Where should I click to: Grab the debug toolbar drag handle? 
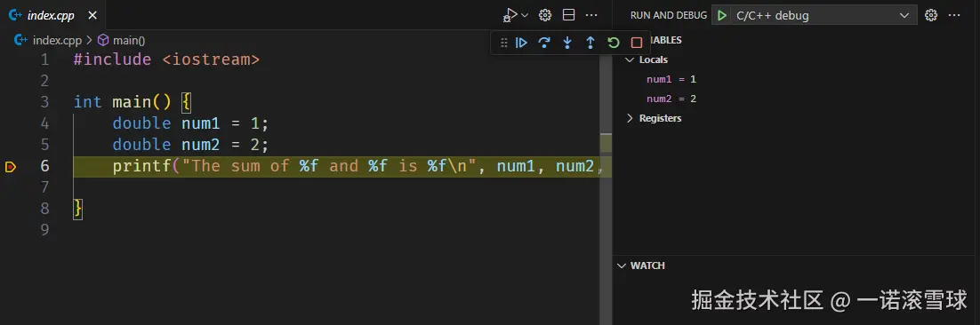click(503, 43)
